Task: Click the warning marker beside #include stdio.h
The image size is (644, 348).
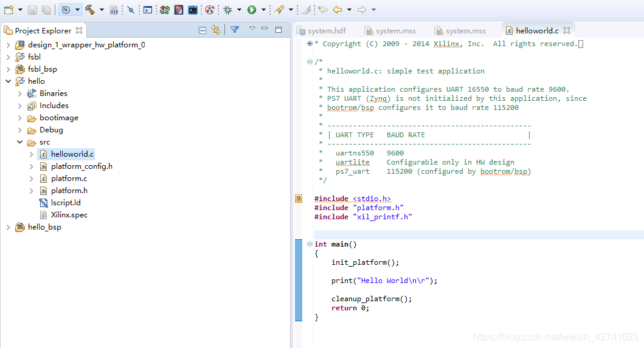Action: (x=299, y=199)
